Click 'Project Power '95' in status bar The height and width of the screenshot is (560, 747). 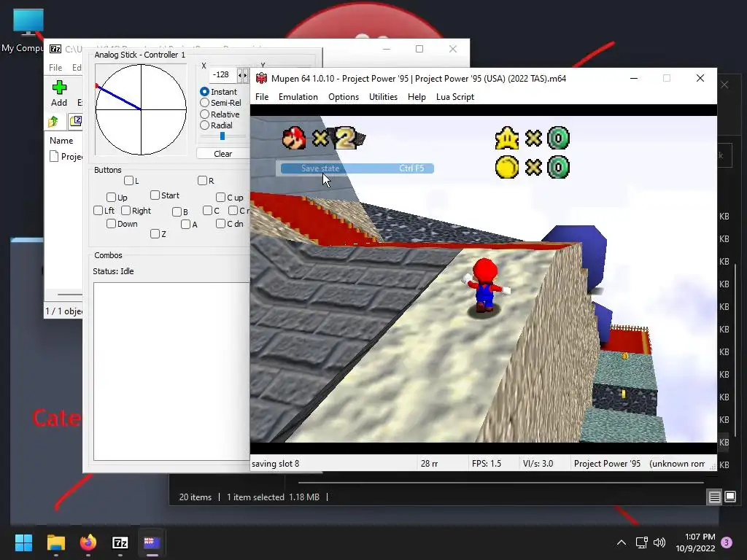607,463
